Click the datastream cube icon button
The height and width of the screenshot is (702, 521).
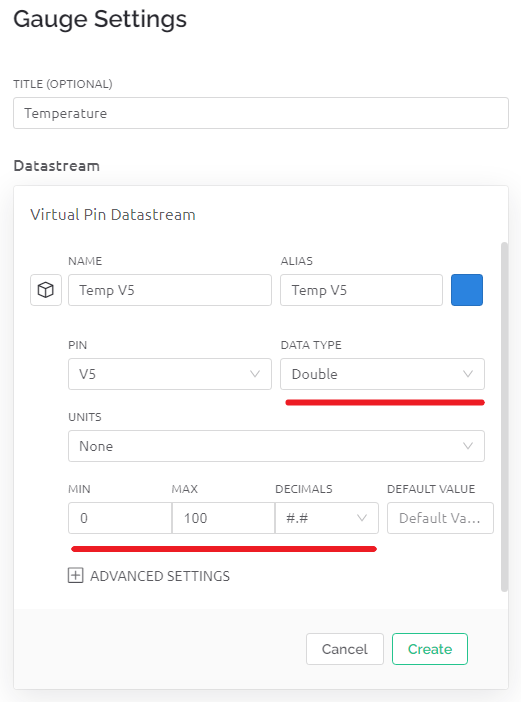coord(46,290)
